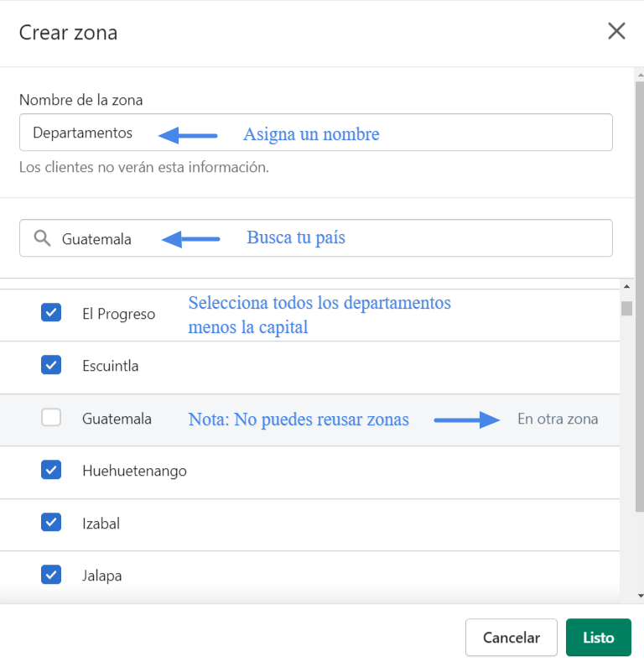Select the Escuintla row label
Viewport: 644px width, 667px height.
tap(111, 366)
